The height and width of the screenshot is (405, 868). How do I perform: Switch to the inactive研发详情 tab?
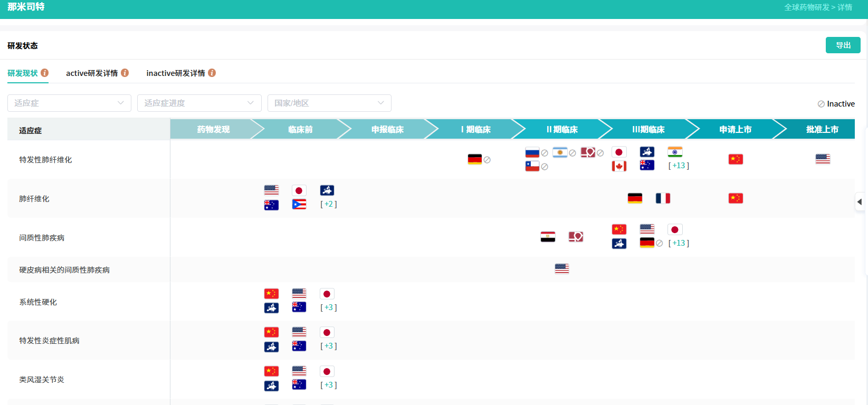176,73
